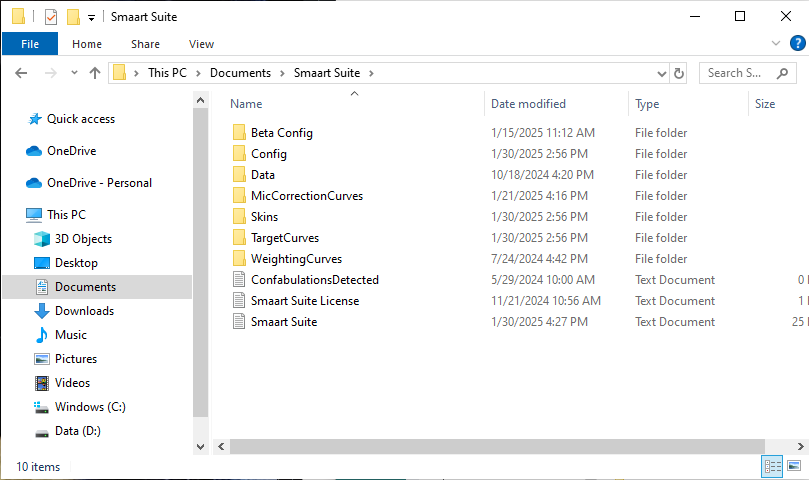
Task: Select the Data folder icon in list
Action: [239, 174]
